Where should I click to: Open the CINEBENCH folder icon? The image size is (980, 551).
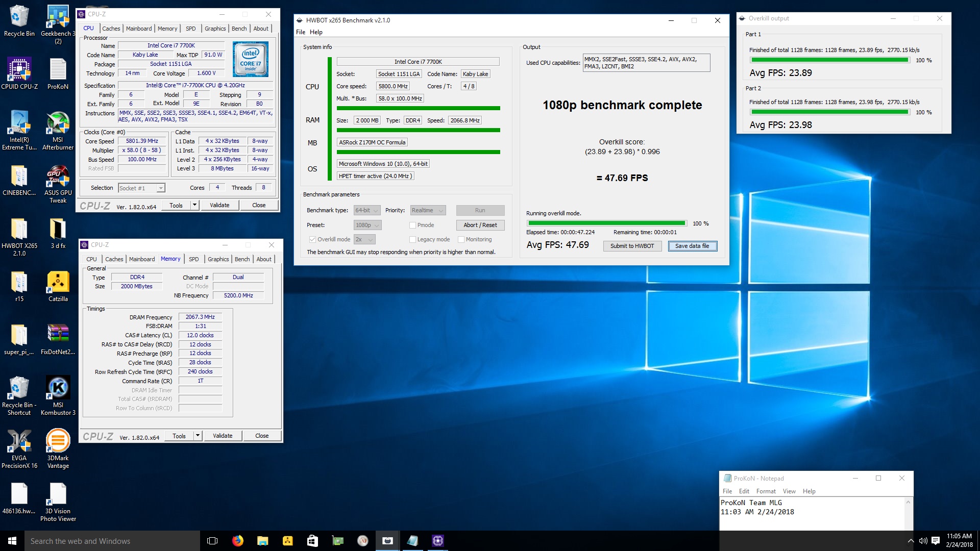click(x=19, y=180)
